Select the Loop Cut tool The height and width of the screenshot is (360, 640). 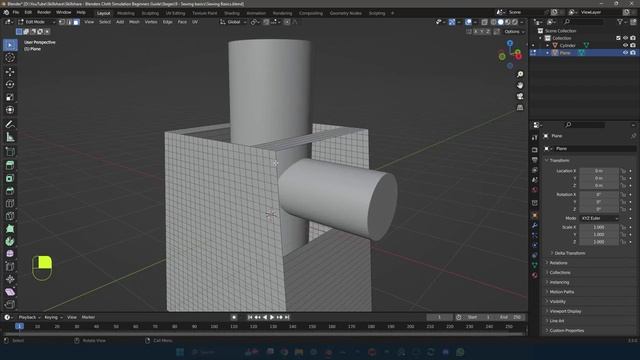pos(10,203)
